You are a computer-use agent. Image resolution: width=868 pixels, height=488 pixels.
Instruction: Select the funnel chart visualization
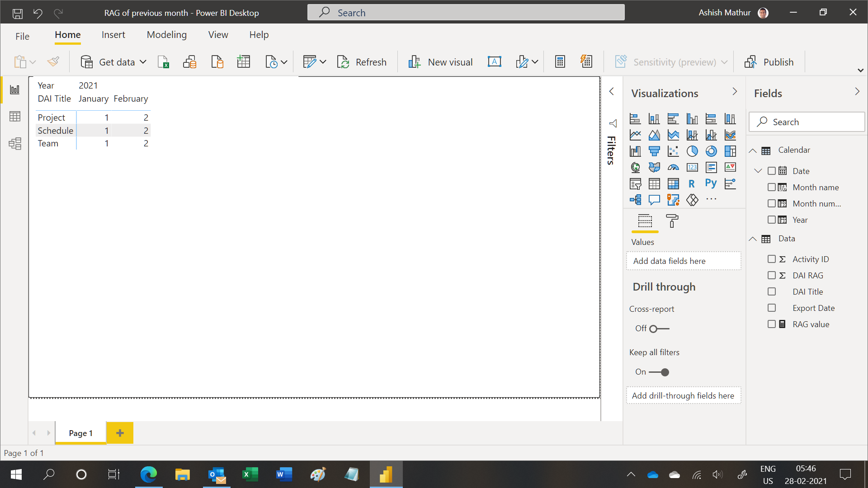pyautogui.click(x=654, y=151)
